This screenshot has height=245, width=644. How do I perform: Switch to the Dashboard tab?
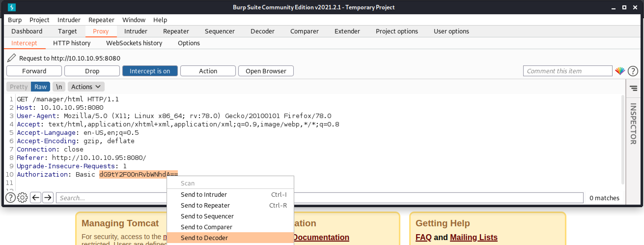click(x=27, y=31)
